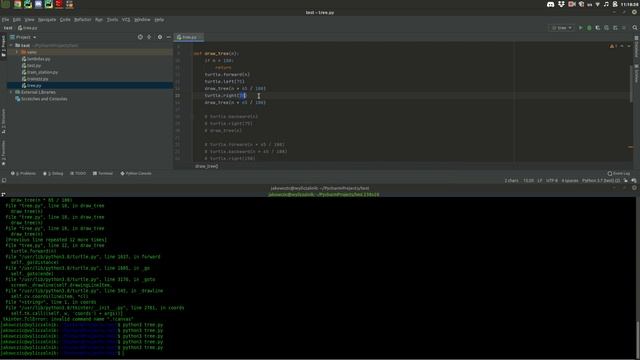Start debugging with the green bug icon
Screen dimensions: 640x360
tap(589, 28)
